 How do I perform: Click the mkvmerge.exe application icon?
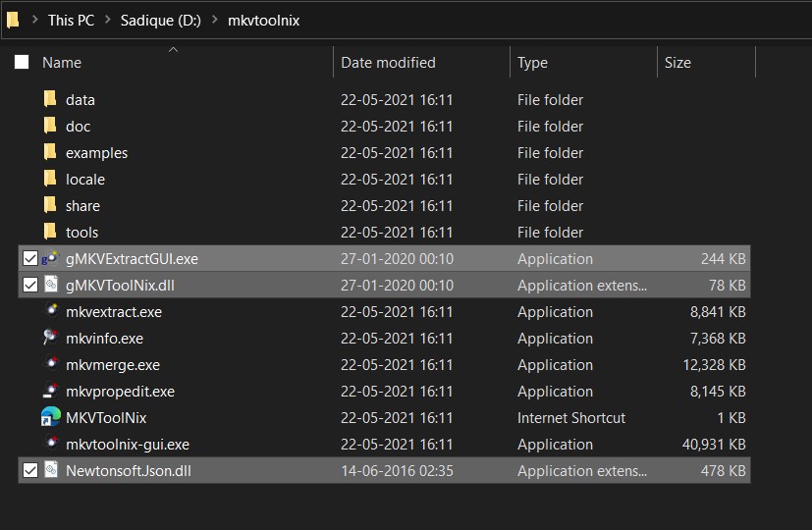(x=51, y=363)
